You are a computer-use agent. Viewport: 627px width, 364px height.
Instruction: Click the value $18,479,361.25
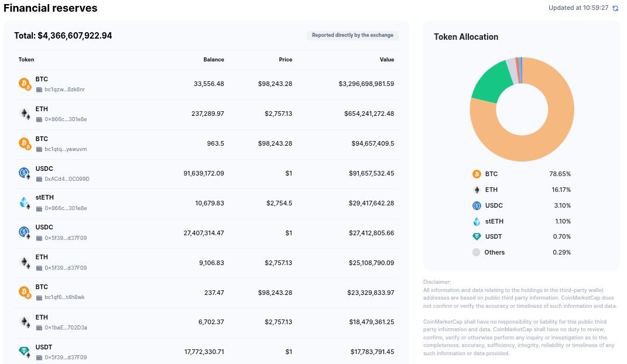[372, 322]
